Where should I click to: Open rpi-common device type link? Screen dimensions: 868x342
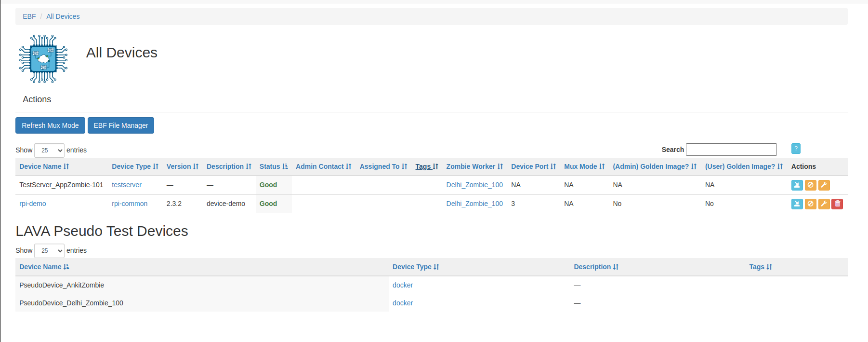click(130, 204)
